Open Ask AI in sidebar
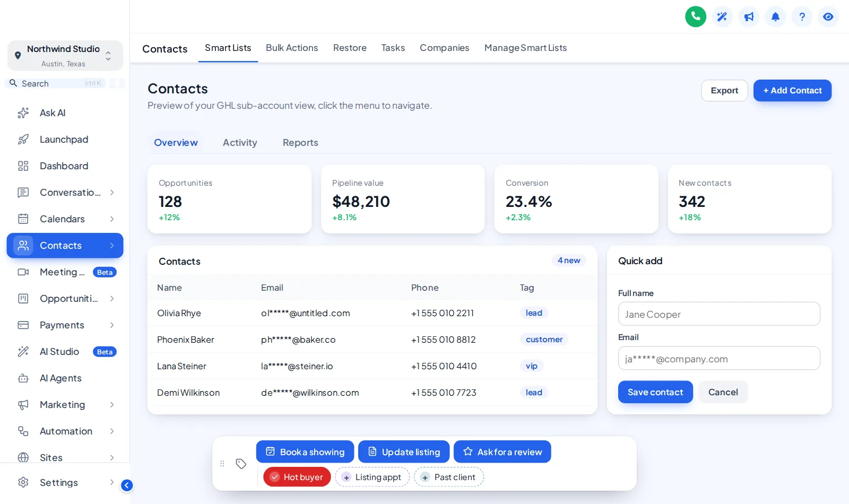The height and width of the screenshot is (504, 849). (x=65, y=113)
